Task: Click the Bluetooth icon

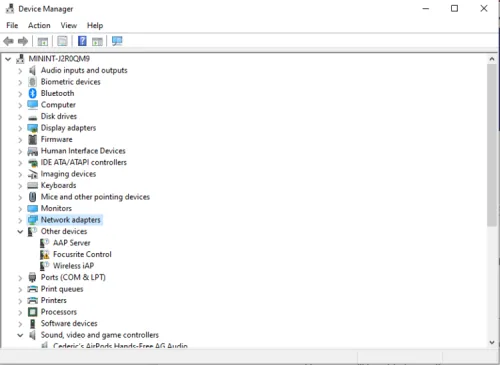Action: pyautogui.click(x=32, y=93)
